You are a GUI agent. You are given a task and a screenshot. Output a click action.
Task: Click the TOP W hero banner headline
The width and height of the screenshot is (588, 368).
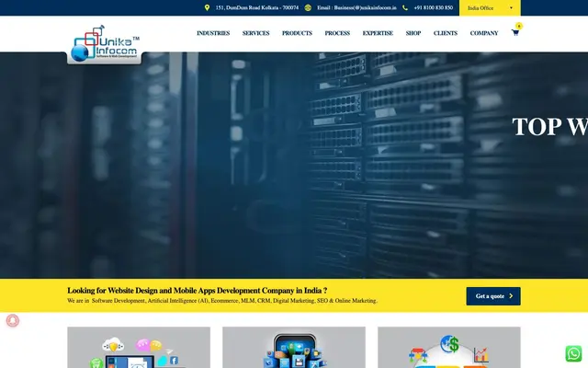[549, 127]
